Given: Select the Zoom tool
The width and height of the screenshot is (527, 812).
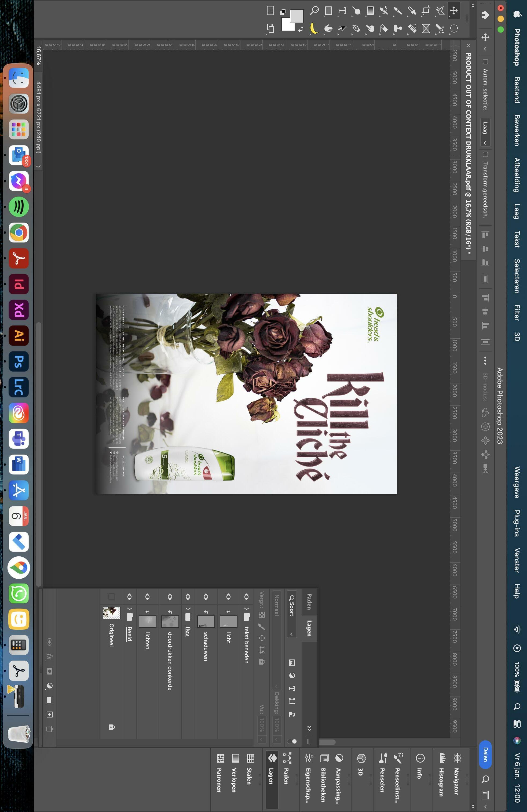Looking at the screenshot, I should (314, 10).
